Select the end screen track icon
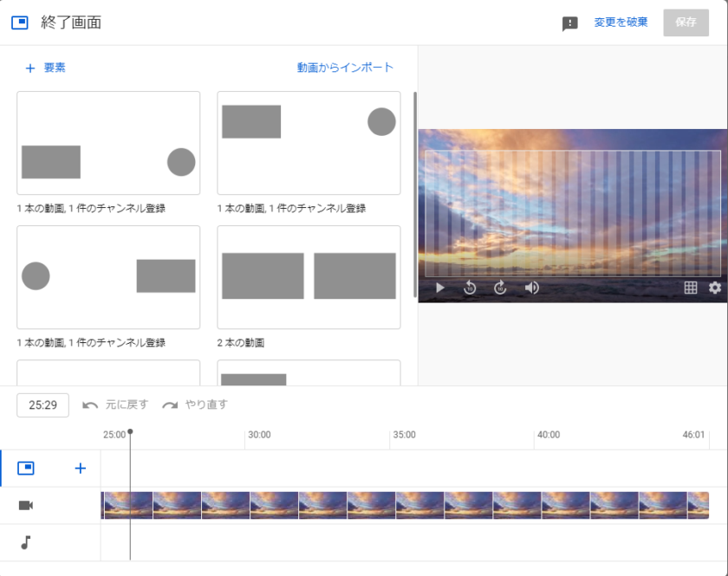This screenshot has height=576, width=728. coord(26,469)
